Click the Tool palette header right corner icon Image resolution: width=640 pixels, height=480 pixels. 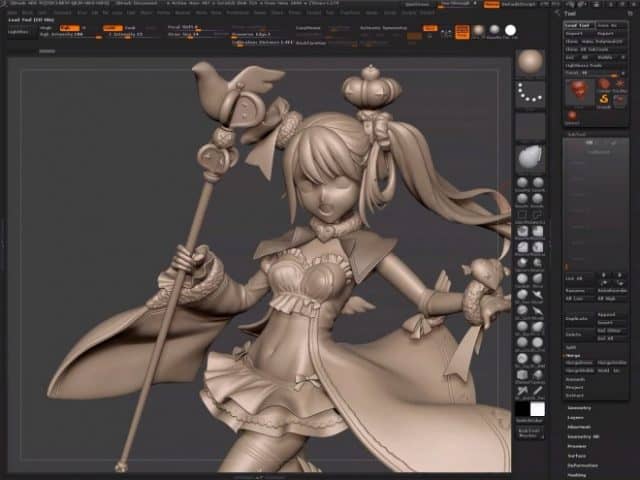(x=631, y=13)
